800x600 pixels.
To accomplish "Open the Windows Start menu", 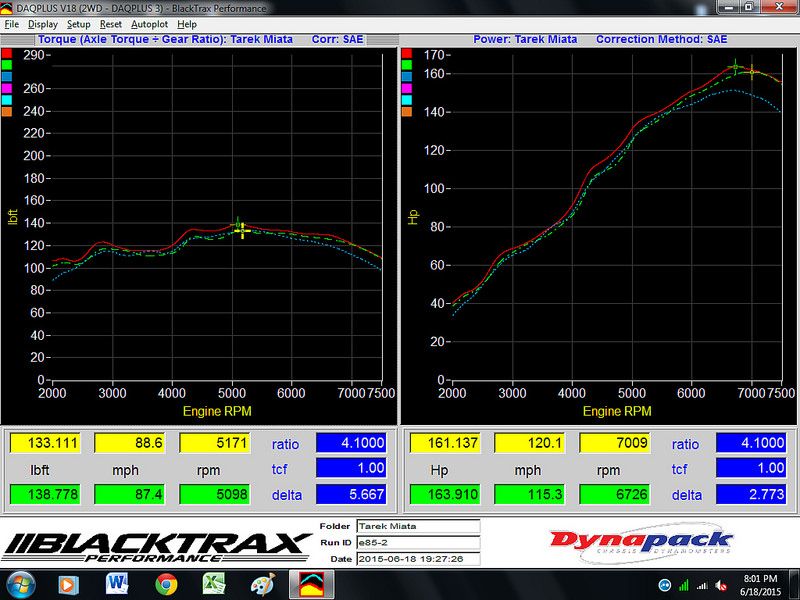I will pyautogui.click(x=20, y=584).
